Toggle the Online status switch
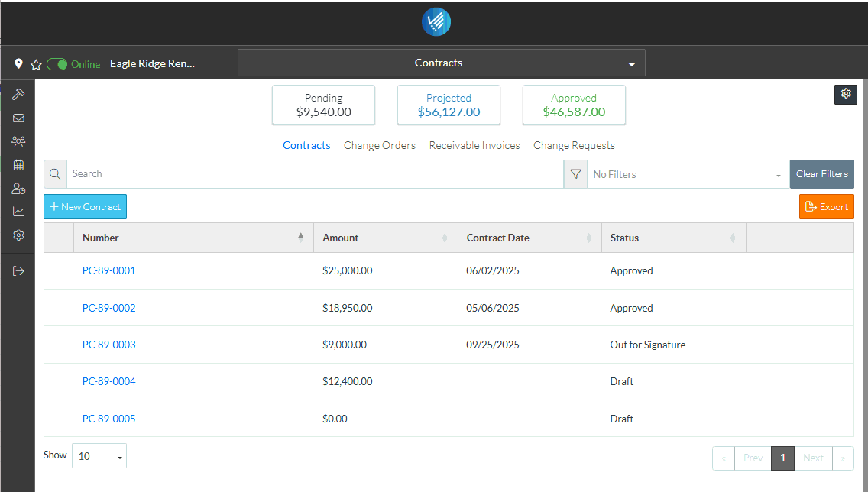868x492 pixels. (x=57, y=64)
